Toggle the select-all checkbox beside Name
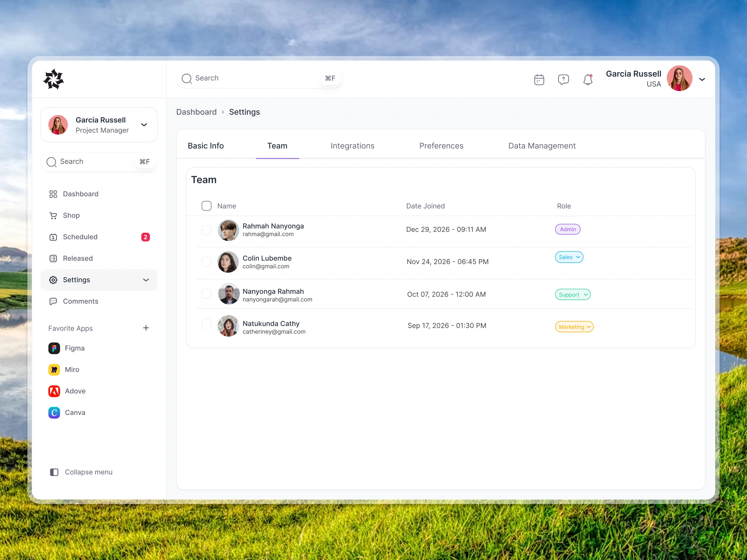 coord(206,206)
